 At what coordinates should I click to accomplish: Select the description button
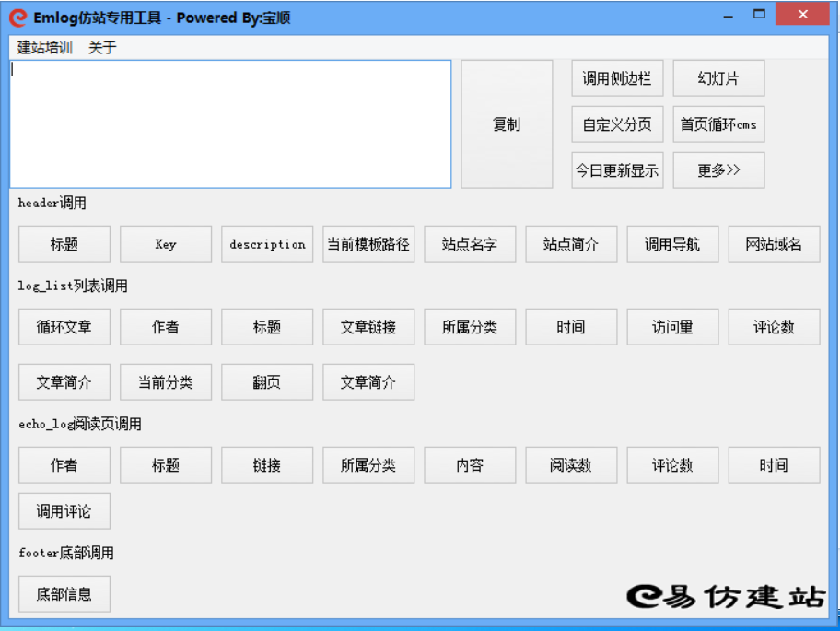(x=267, y=244)
